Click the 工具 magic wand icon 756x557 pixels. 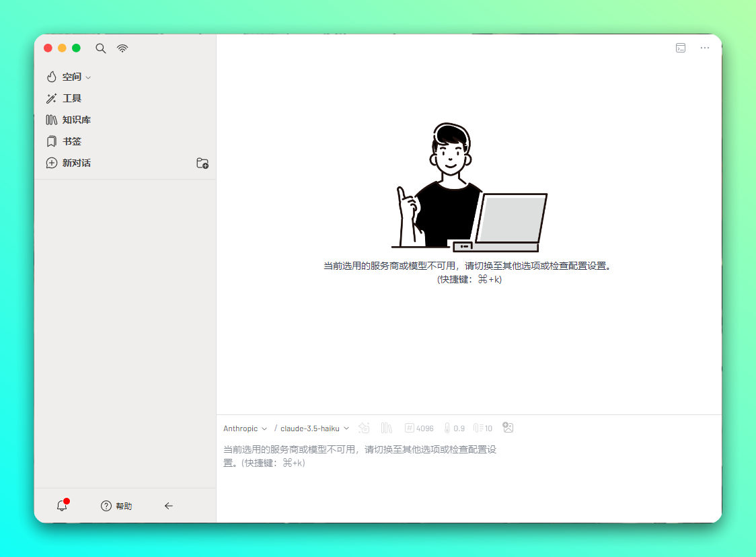(x=52, y=98)
